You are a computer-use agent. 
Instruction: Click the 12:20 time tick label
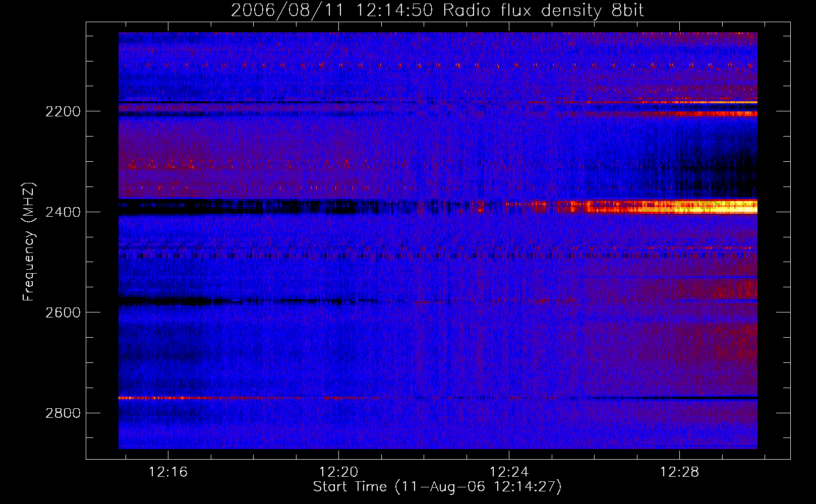[338, 472]
